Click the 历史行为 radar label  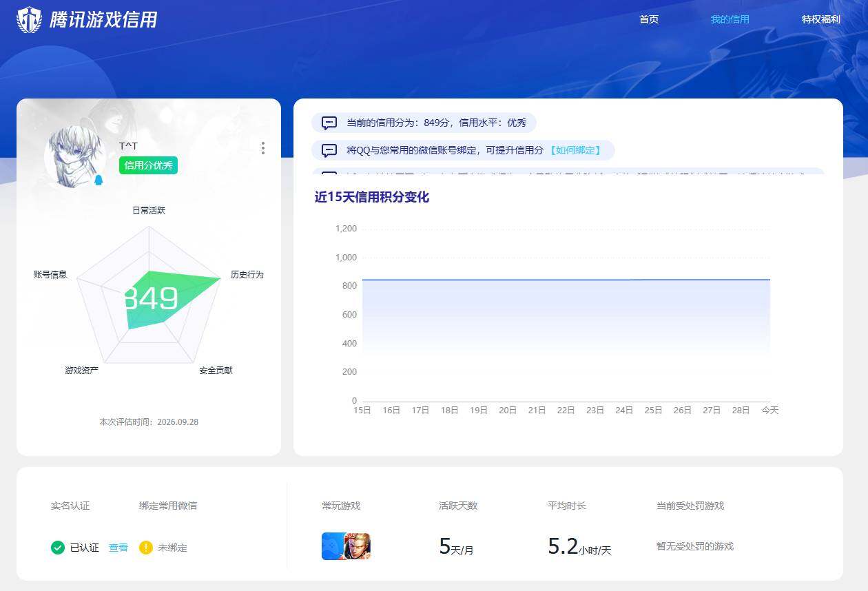coord(247,275)
